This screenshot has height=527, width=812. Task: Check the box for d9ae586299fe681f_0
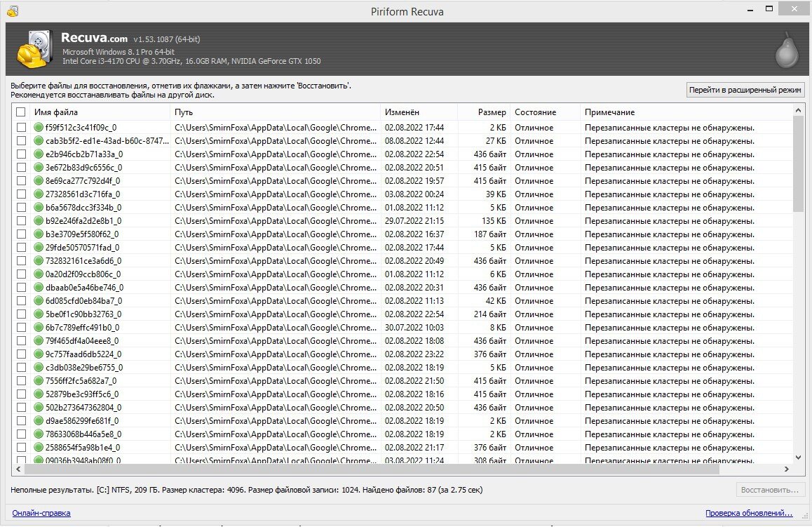(21, 421)
